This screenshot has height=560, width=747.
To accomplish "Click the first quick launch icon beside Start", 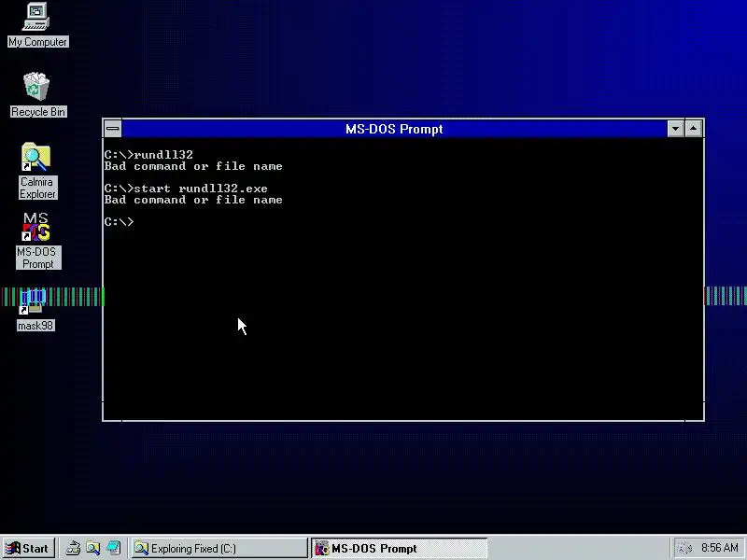I will tap(73, 548).
